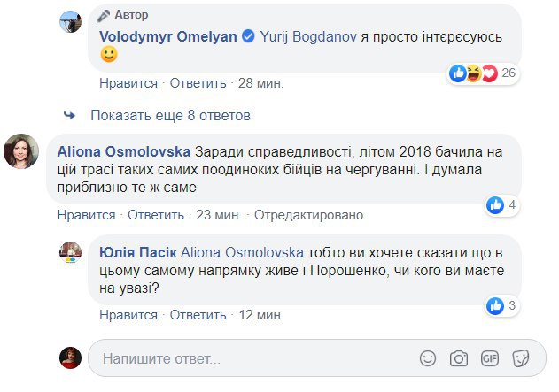Image resolution: width=559 pixels, height=392 pixels.
Task: View likes on Aliona Osmolovska's comment
Action: pyautogui.click(x=501, y=205)
